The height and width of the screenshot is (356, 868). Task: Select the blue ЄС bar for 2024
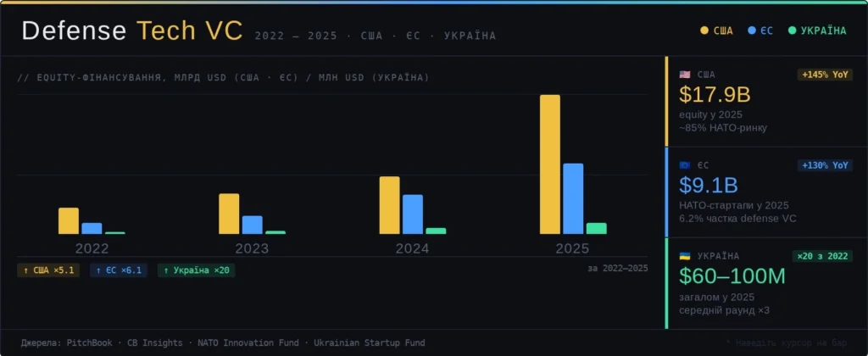413,214
